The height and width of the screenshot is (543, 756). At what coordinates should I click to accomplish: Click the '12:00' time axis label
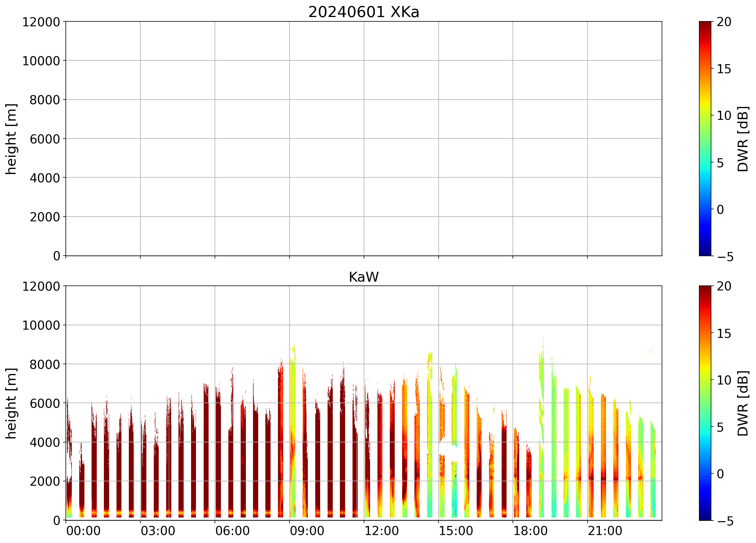tap(381, 531)
